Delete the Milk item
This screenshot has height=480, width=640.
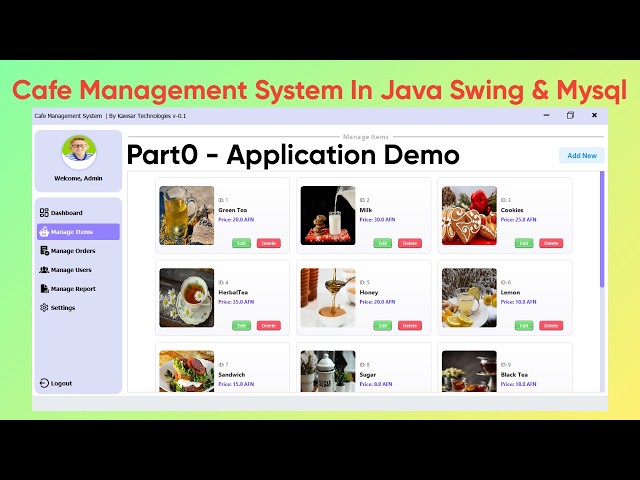point(410,243)
